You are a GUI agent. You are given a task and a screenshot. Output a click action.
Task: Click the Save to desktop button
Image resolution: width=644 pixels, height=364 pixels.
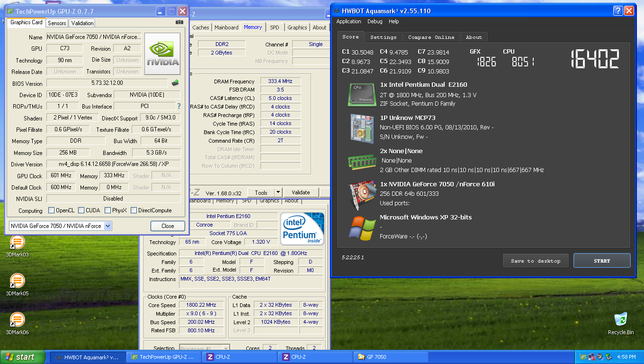(536, 261)
